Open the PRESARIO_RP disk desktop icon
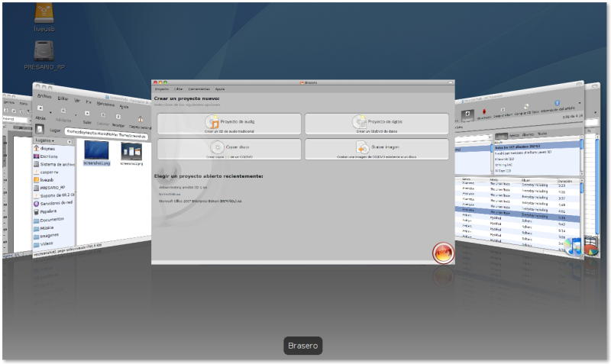Screen dimensions: 611x364 click(44, 55)
